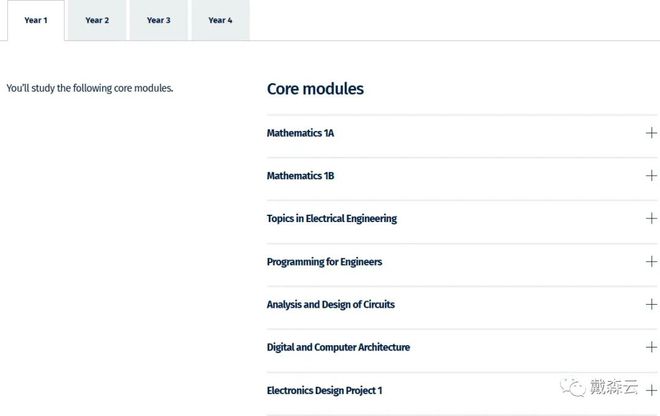The image size is (660, 416).
Task: Expand the Mathematics 1B module title
Action: (x=300, y=176)
